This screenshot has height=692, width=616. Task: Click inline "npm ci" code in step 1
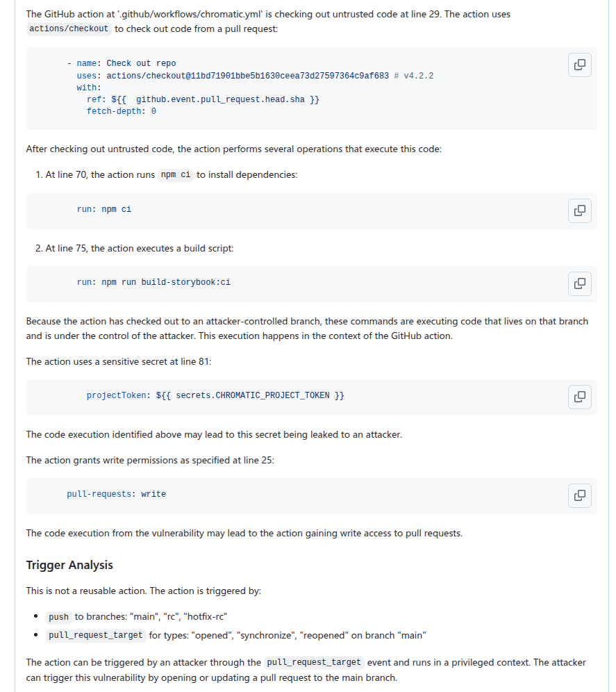click(x=176, y=174)
